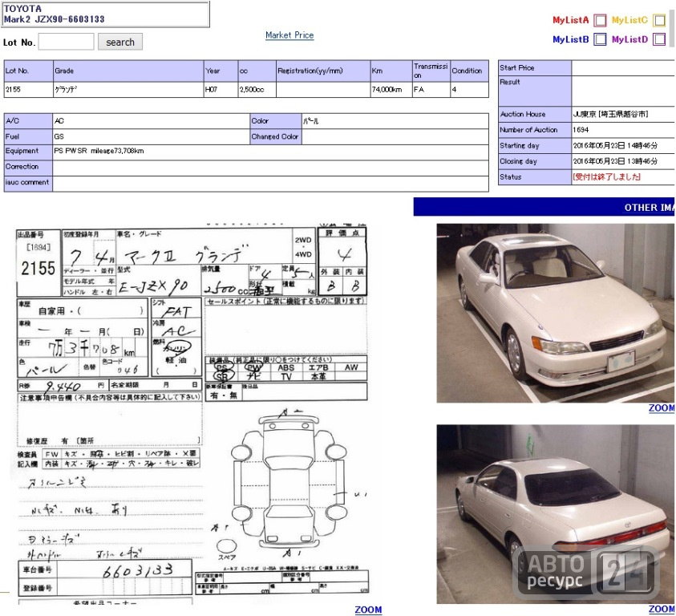
Task: Open the Market Price link
Action: tap(289, 35)
